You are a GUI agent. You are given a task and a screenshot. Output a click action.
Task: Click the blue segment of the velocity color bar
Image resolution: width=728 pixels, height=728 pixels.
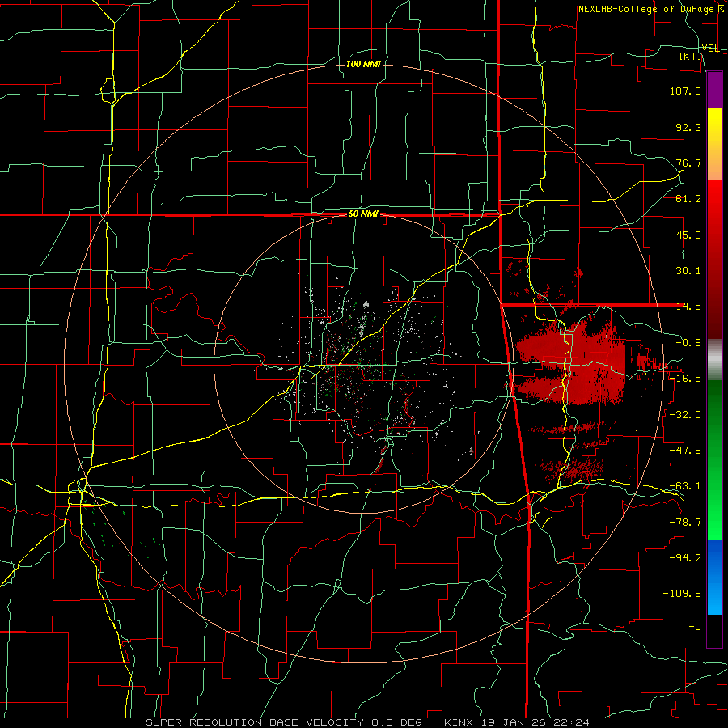714,577
